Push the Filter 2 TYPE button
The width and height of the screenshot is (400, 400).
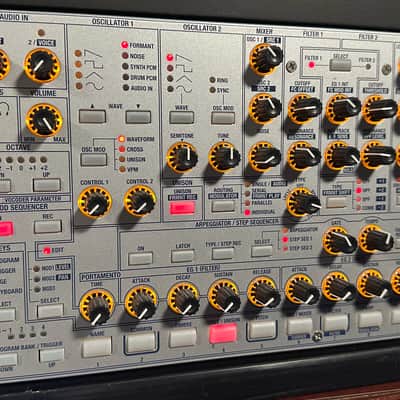(336, 202)
